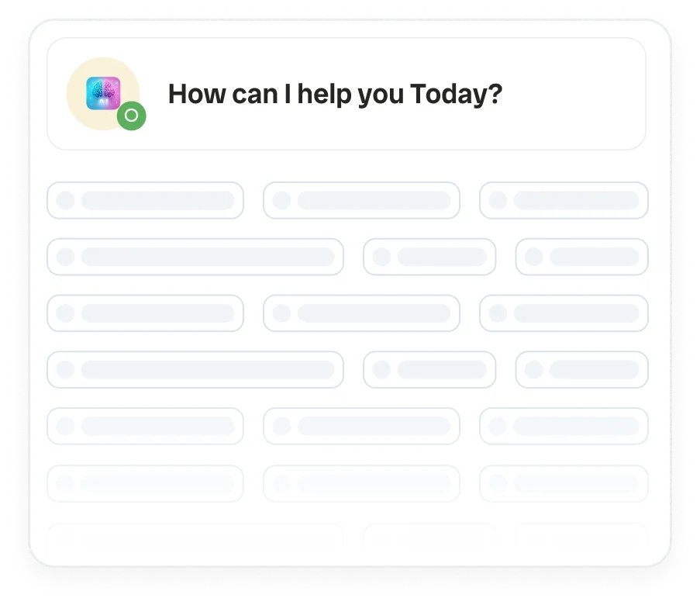Choose the second-row middle small suggestion chip

(429, 257)
